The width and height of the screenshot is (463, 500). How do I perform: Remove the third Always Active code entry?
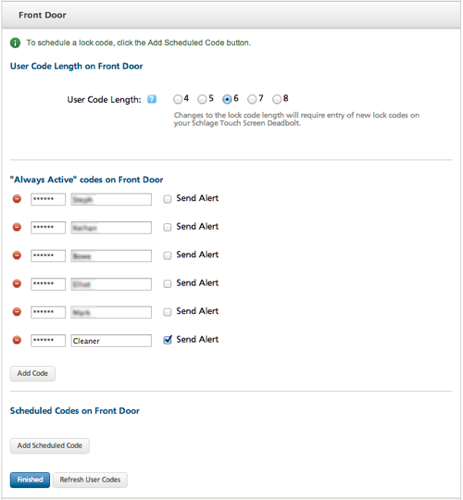click(17, 255)
